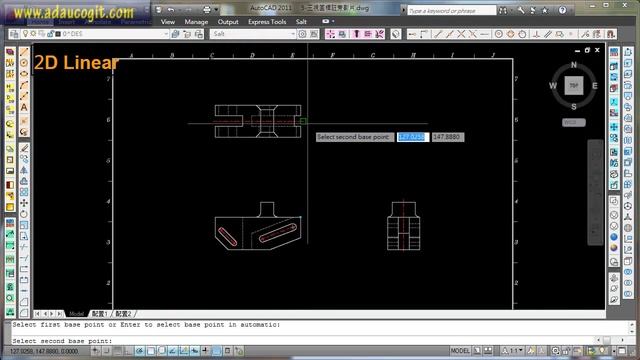The image size is (640, 360).
Task: Open Object Snap Settings magnet icon
Action: 611,34
